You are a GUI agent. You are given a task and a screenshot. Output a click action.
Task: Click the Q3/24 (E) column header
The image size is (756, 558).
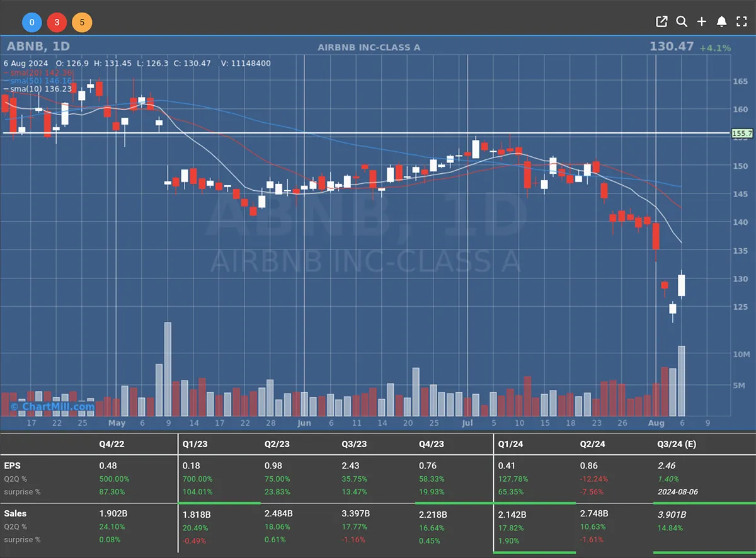tap(676, 444)
